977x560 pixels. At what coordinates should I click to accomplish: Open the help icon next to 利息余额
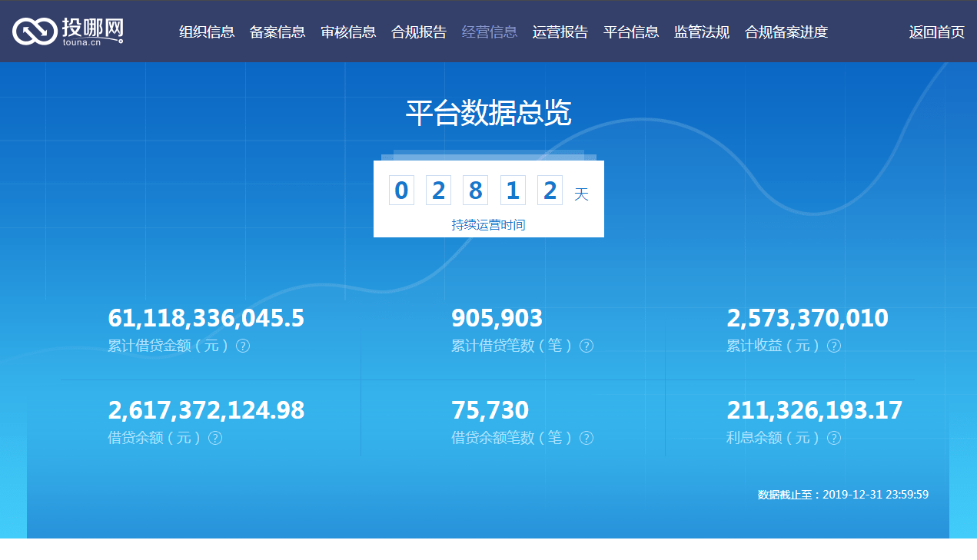coord(834,439)
